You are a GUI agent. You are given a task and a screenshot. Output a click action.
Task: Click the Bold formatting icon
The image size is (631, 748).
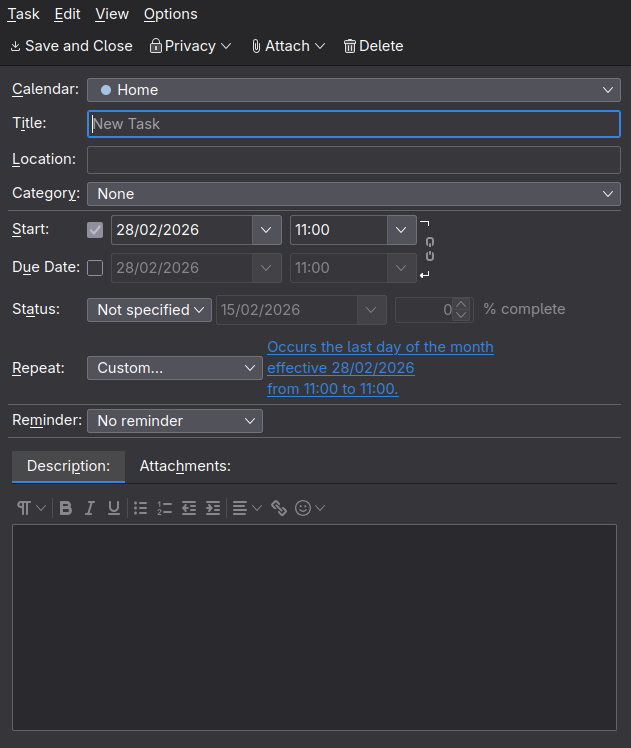pos(66,508)
